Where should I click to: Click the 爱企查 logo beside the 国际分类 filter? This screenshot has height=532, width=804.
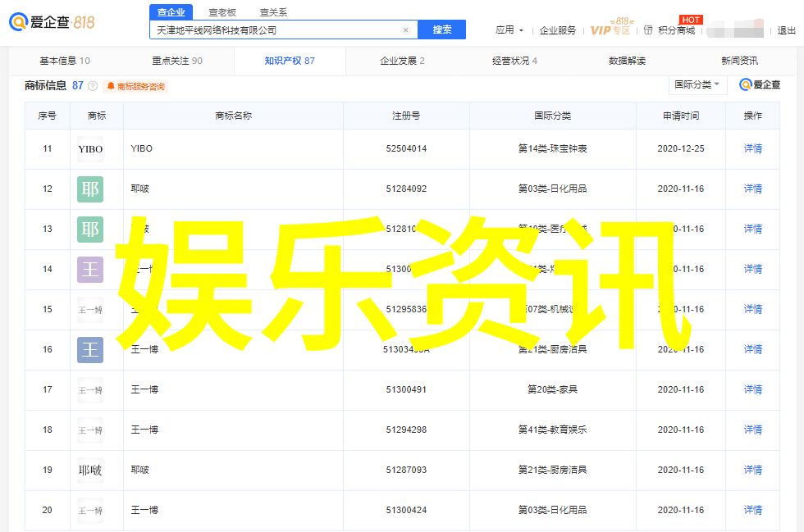[x=760, y=84]
